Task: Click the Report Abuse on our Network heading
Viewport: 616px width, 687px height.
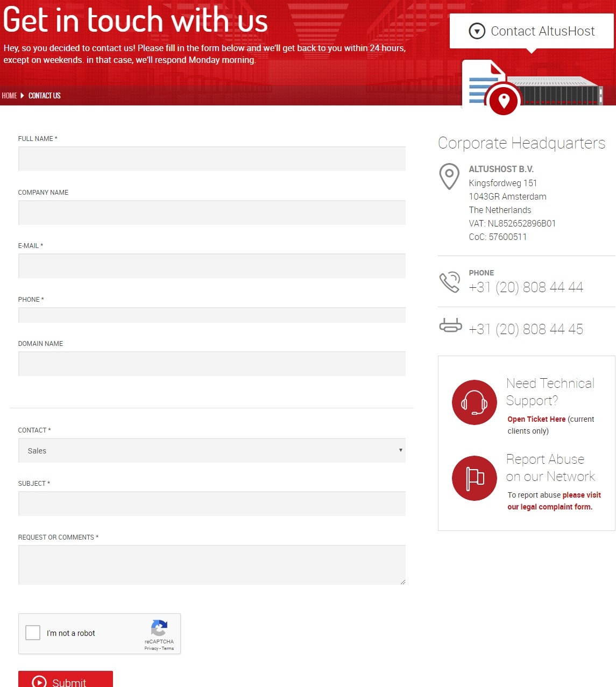Action: 550,468
